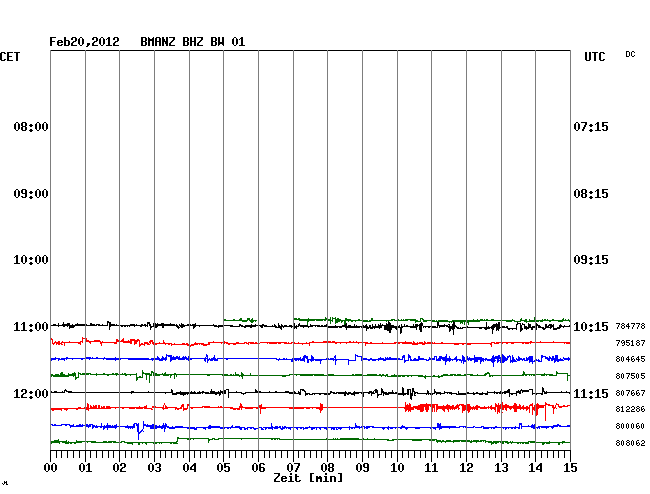The image size is (650, 494).
Task: Click the DC label at top right
Action: point(630,54)
